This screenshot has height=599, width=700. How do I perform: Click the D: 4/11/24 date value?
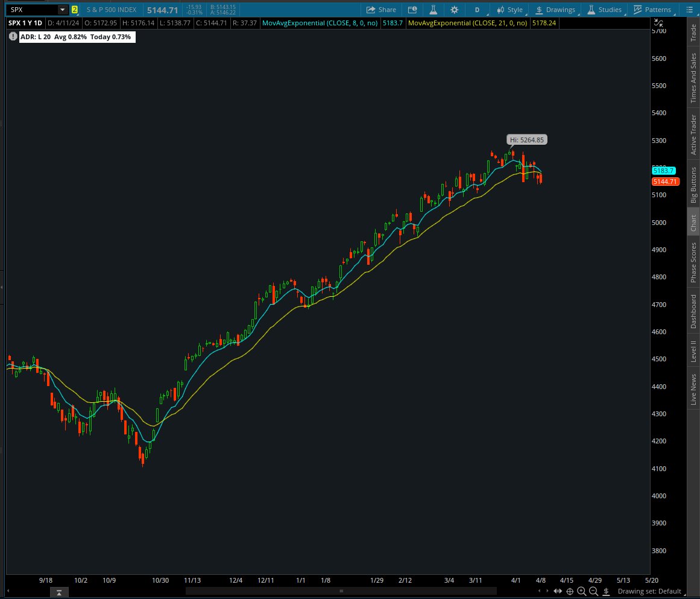point(63,23)
